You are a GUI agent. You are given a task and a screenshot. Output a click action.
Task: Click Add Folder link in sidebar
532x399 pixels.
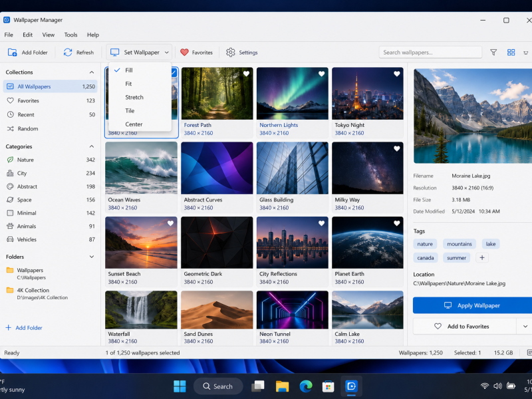click(x=24, y=328)
